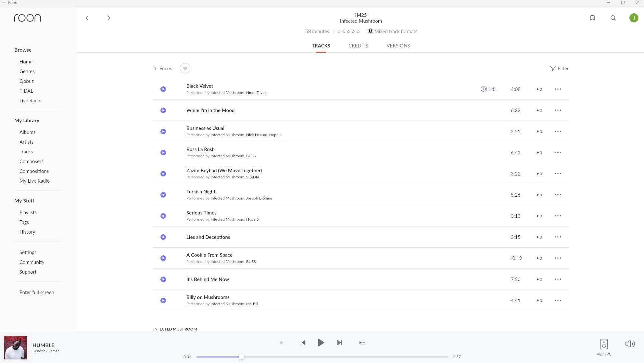
Task: Open the Filter dropdown for tracks
Action: (x=560, y=68)
